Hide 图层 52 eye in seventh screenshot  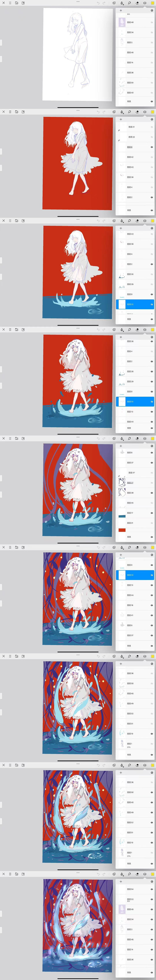(x=152, y=714)
